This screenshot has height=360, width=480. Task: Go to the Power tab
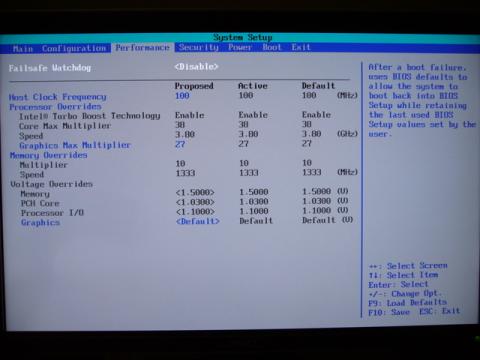pyautogui.click(x=240, y=47)
